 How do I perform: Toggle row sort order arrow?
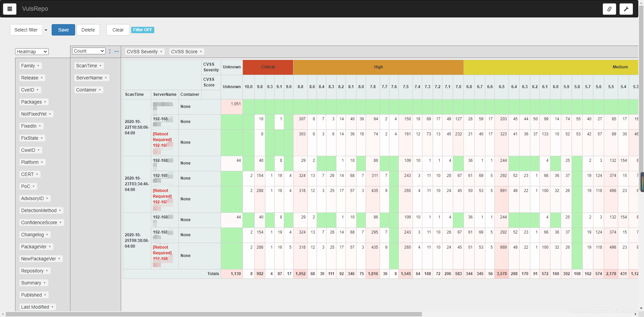[x=110, y=51]
